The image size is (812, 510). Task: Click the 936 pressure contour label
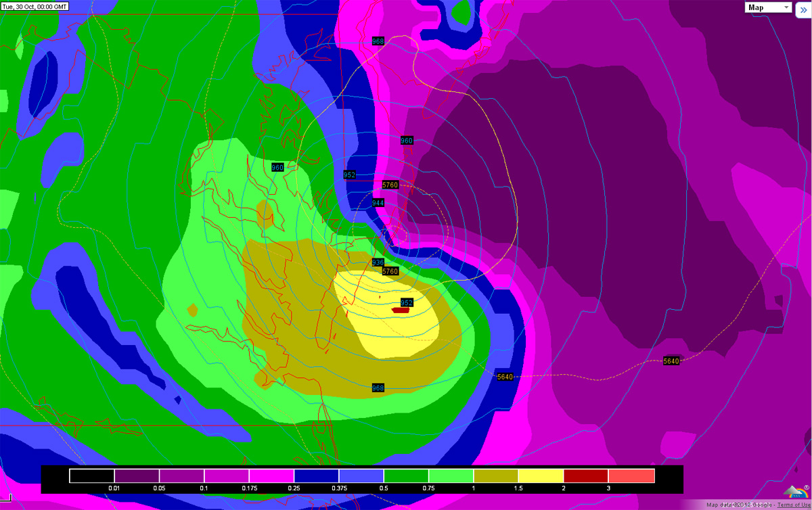pyautogui.click(x=378, y=262)
